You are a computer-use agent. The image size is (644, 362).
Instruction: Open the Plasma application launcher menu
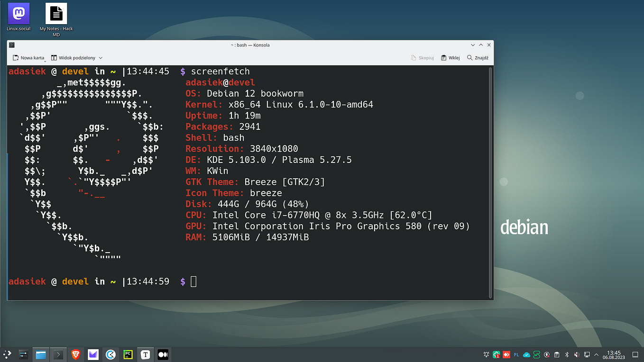click(x=7, y=354)
